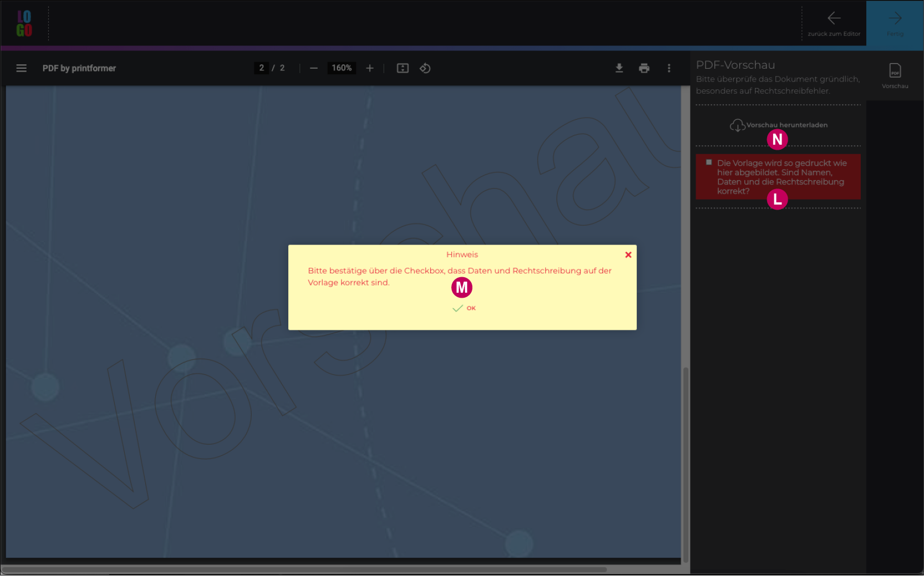The width and height of the screenshot is (924, 576).
Task: Print the PDF document
Action: click(644, 68)
